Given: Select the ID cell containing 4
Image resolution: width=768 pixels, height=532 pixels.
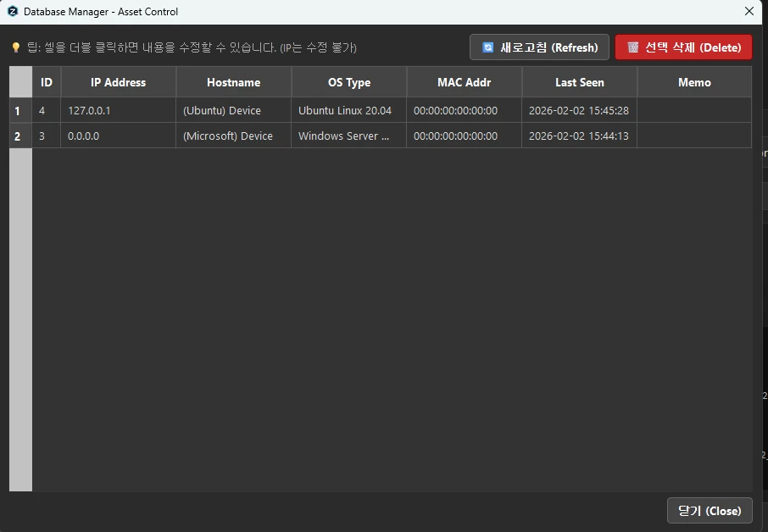Looking at the screenshot, I should point(47,110).
